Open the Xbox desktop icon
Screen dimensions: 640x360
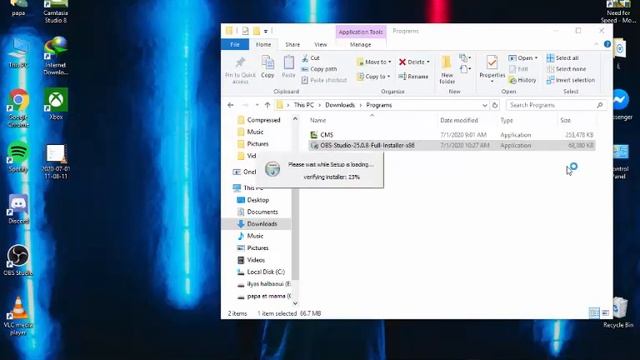[56, 104]
